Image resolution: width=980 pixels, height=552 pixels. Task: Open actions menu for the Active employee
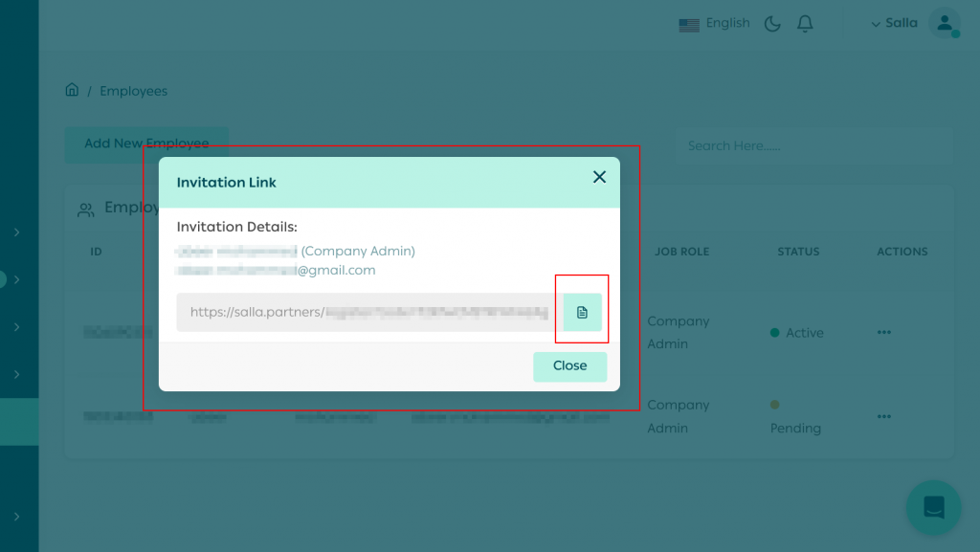click(883, 333)
